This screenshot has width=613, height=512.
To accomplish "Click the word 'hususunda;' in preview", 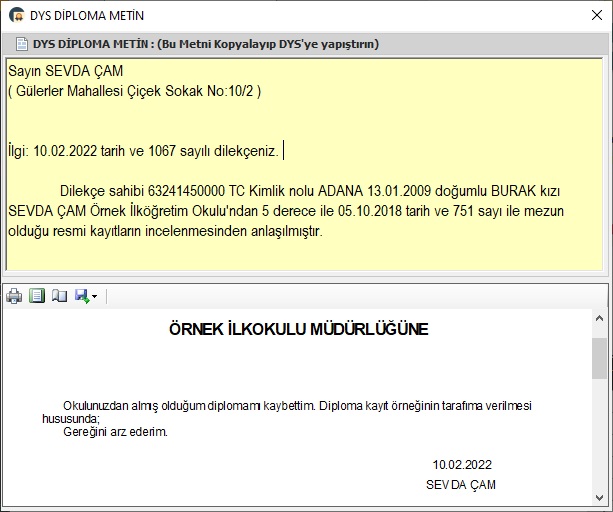I will tap(71, 419).
